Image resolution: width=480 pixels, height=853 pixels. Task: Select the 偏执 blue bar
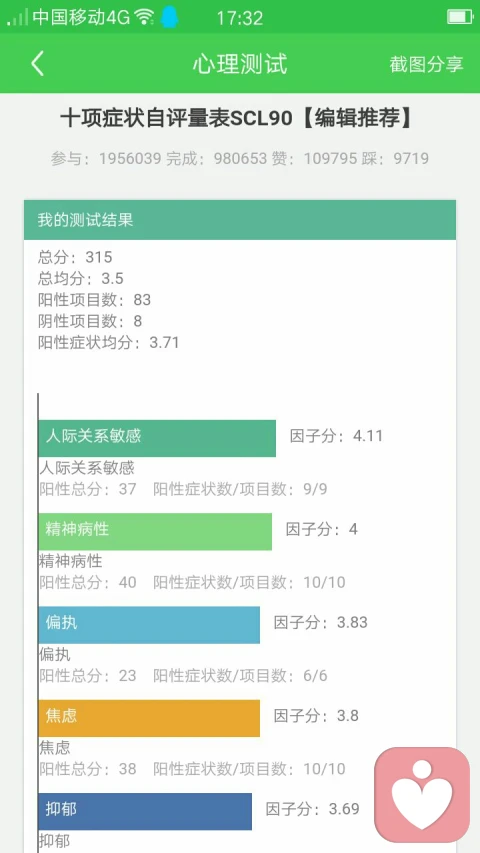pos(149,625)
